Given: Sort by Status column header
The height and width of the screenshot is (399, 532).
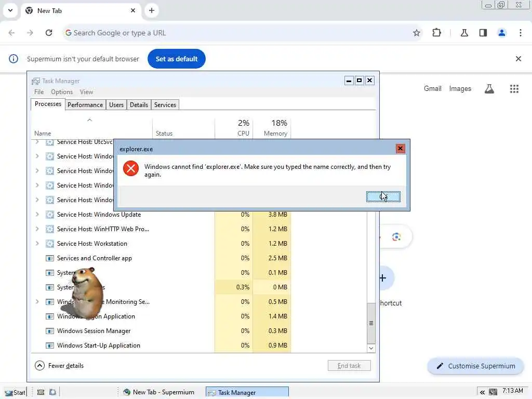Looking at the screenshot, I should 183,128.
